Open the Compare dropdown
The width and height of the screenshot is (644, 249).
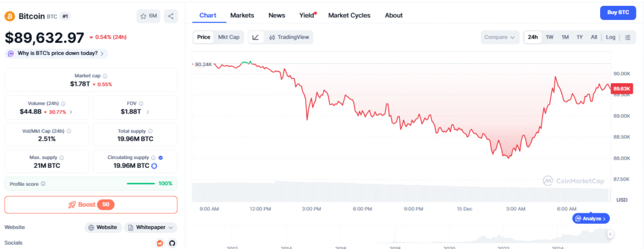500,37
